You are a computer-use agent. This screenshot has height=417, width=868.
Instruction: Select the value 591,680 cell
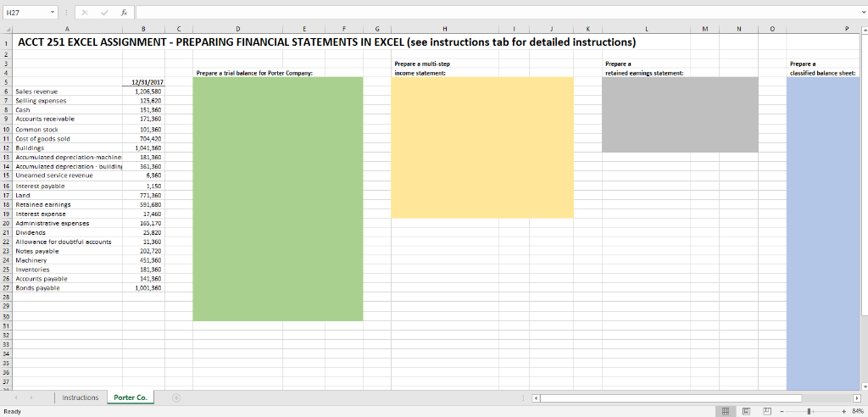tap(143, 204)
